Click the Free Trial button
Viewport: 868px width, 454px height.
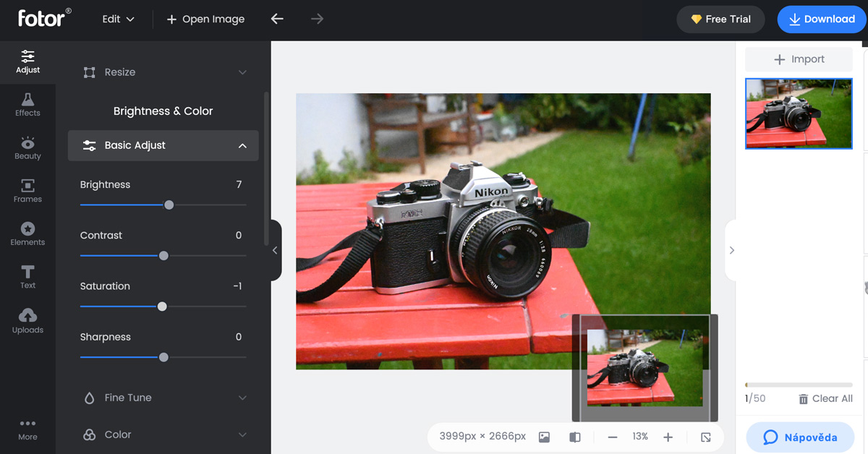(x=720, y=20)
